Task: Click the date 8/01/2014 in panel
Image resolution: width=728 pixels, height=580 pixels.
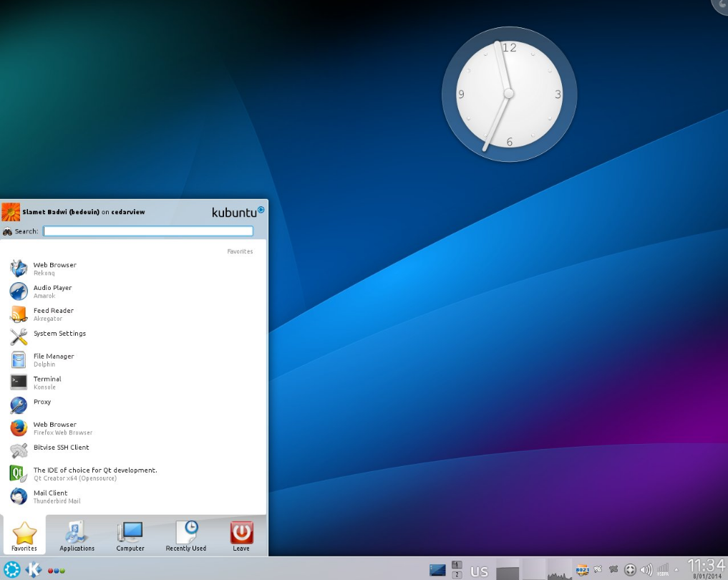Action: [x=707, y=576]
